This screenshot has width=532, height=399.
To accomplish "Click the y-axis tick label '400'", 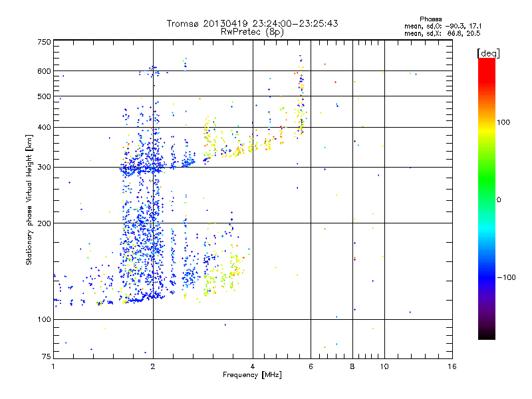I will (x=44, y=127).
